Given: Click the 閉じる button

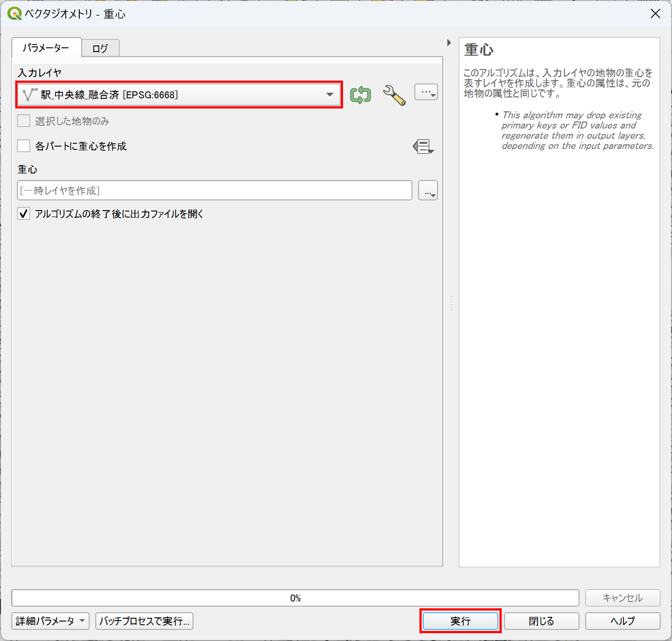Looking at the screenshot, I should coord(541,621).
